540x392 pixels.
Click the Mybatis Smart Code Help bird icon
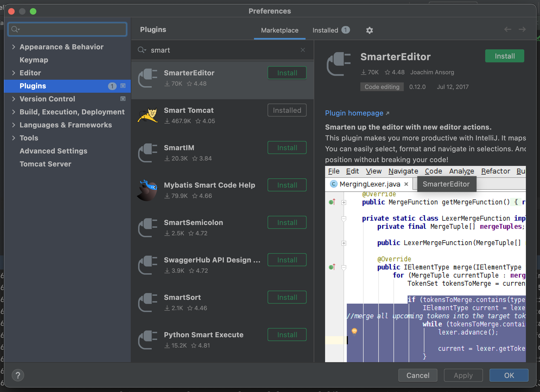click(147, 190)
